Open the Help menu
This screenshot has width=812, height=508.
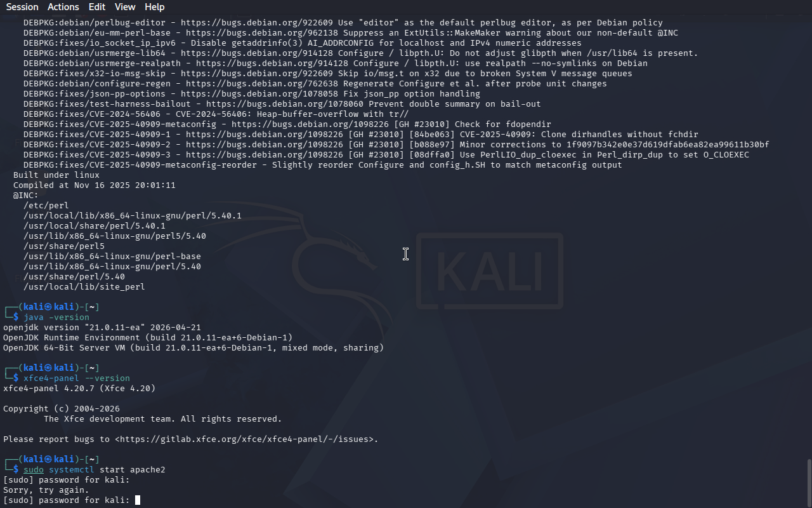pos(154,7)
